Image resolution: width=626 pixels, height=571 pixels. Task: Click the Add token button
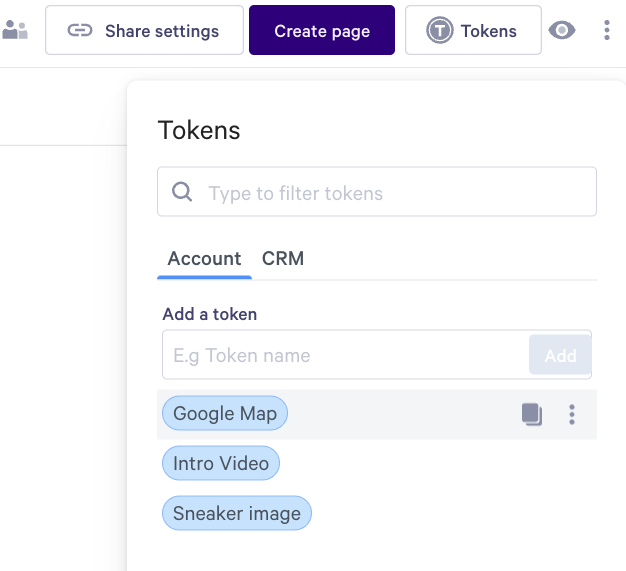click(x=560, y=355)
